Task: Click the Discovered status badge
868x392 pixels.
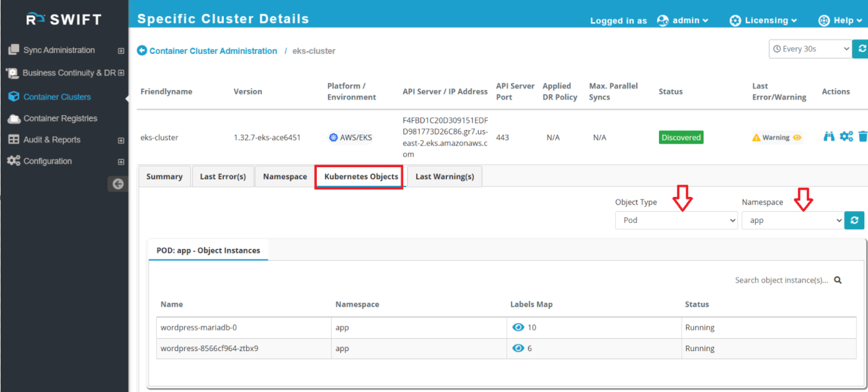Action: click(681, 137)
